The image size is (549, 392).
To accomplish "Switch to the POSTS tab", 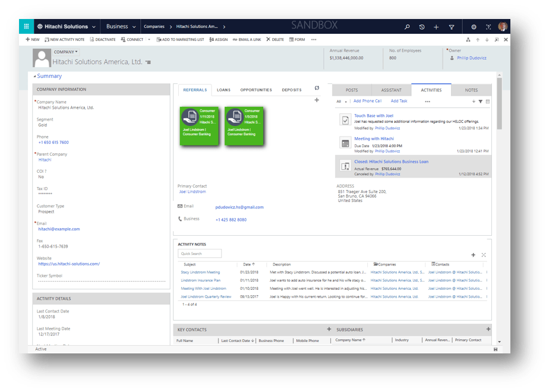I will coord(352,90).
